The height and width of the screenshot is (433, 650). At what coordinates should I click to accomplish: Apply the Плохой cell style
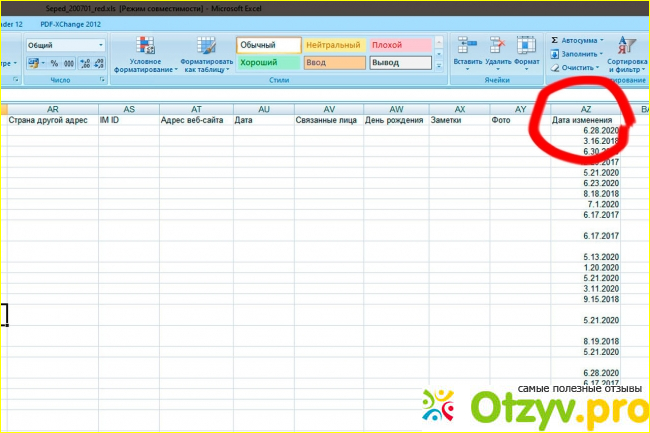click(x=398, y=45)
